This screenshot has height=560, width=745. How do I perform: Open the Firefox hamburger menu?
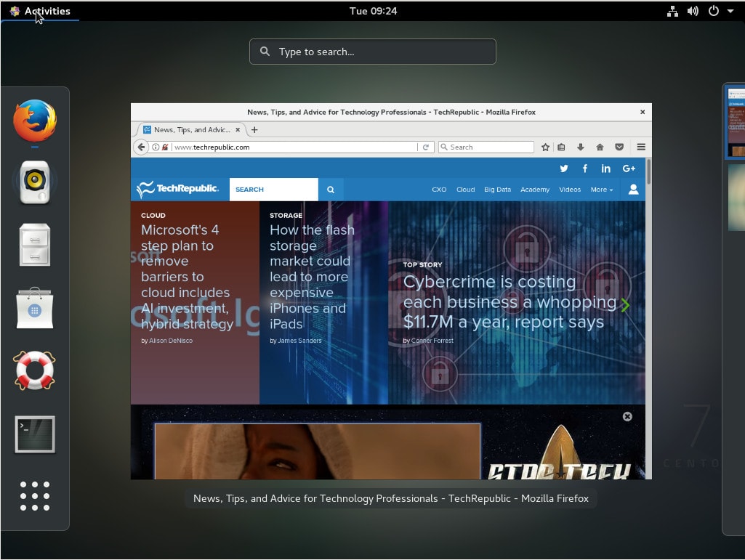(641, 147)
